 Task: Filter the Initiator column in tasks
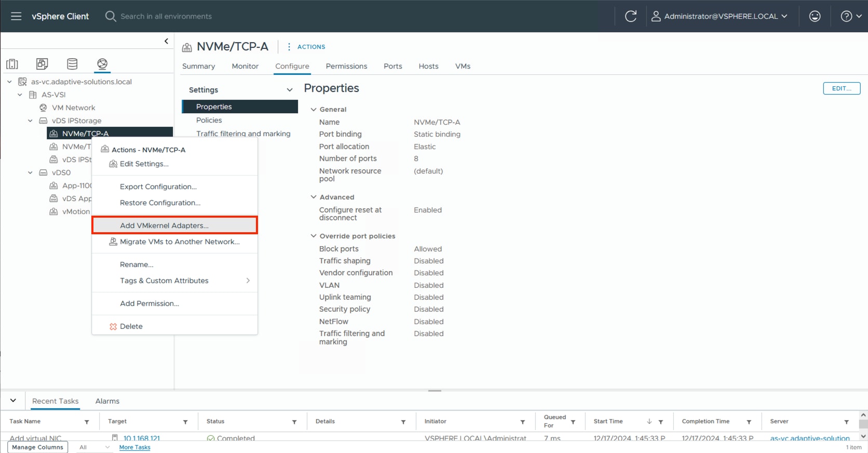pyautogui.click(x=523, y=422)
